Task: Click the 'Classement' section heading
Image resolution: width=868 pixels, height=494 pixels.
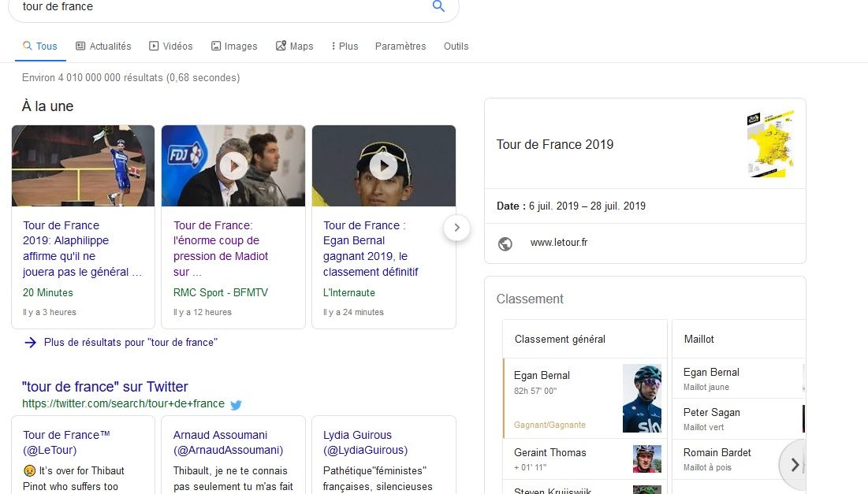Action: [x=530, y=299]
